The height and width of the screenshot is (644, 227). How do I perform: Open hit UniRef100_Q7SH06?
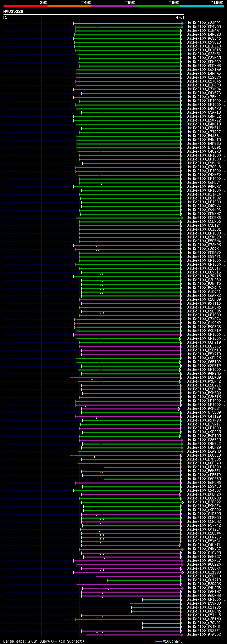(204, 245)
